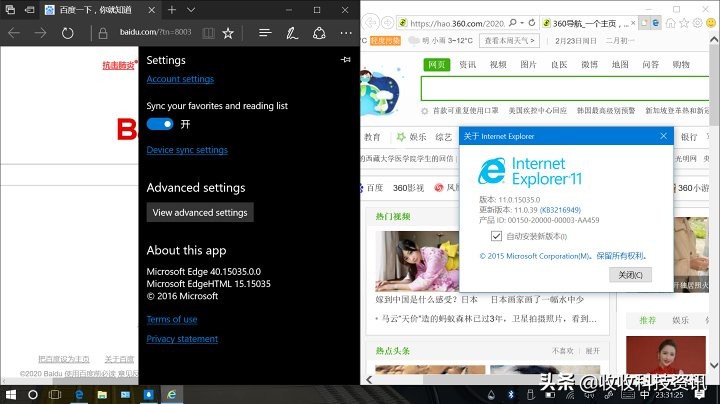Image resolution: width=720 pixels, height=404 pixels.
Task: Open IE tools gear menu
Action: 698,23
